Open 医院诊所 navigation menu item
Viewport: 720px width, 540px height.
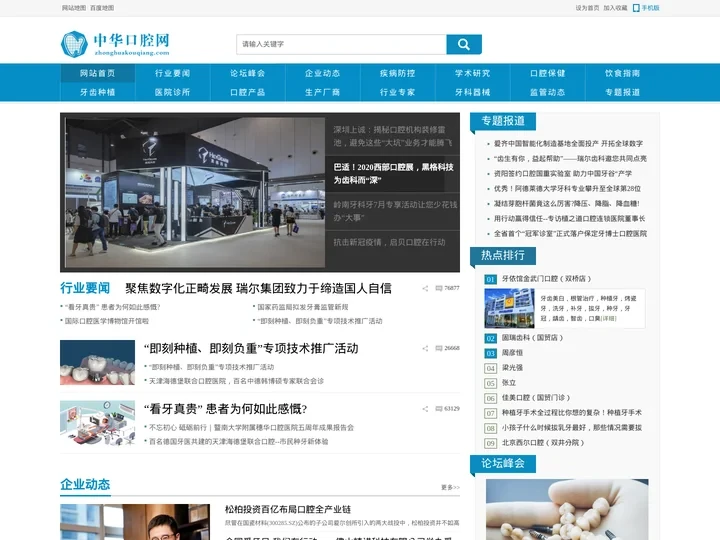(x=173, y=92)
